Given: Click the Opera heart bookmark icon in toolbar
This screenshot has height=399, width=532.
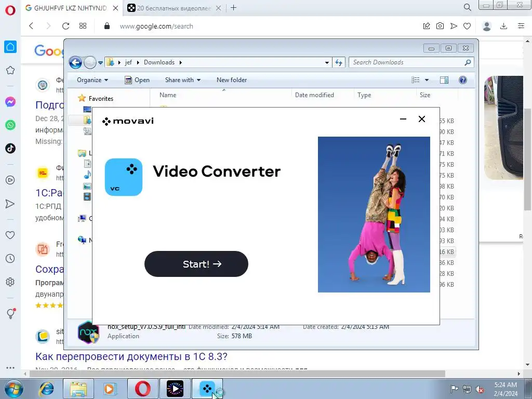Looking at the screenshot, I should pos(467,26).
